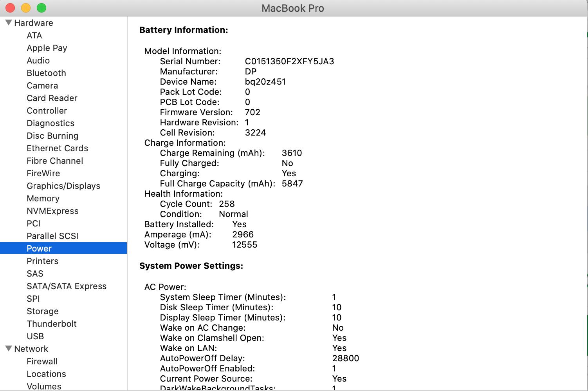Click the Wake on AC Change label
This screenshot has height=391, width=588.
coord(203,328)
